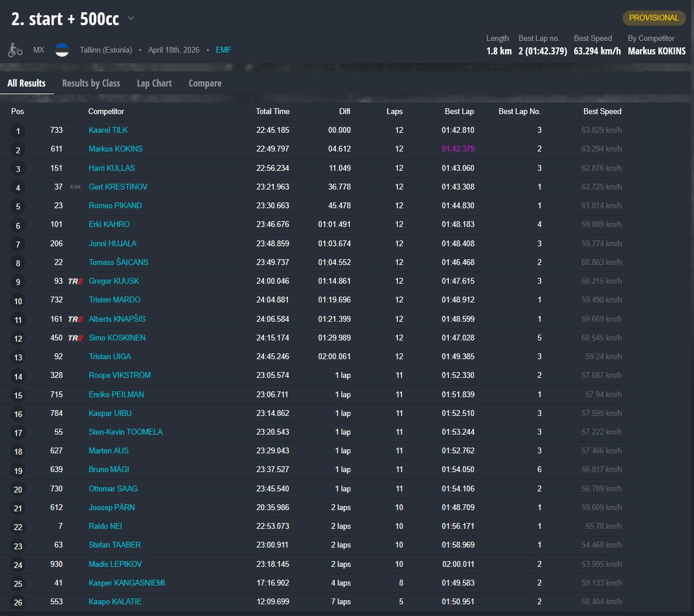694x616 pixels.
Task: Click the TR2 logo beside Gregor KUUSK
Action: (x=75, y=281)
